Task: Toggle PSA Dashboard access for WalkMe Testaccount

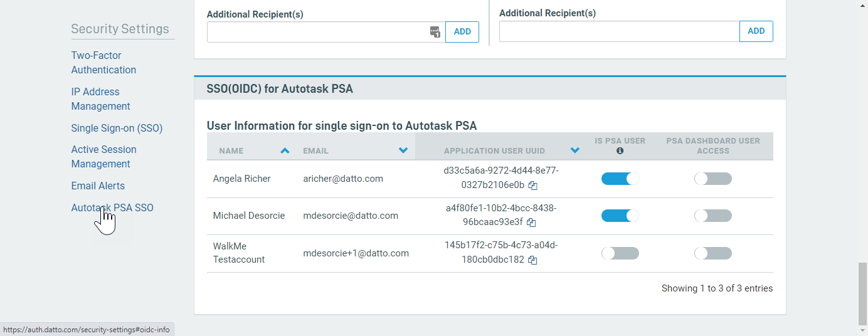Action: click(712, 253)
